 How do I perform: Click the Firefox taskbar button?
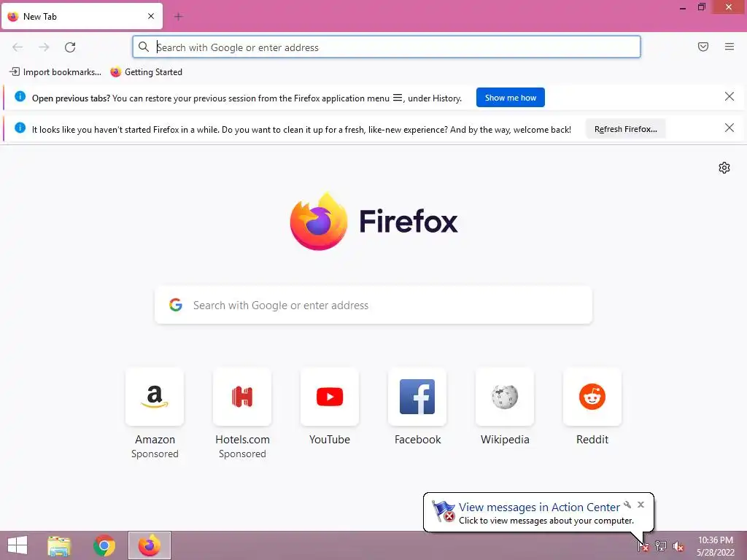click(149, 545)
